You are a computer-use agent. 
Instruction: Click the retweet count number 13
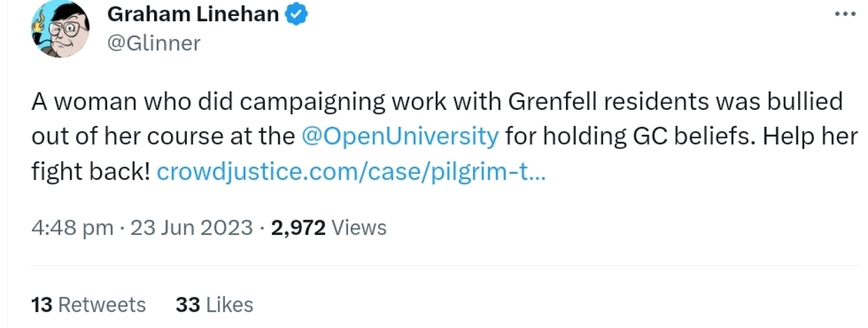[42, 304]
